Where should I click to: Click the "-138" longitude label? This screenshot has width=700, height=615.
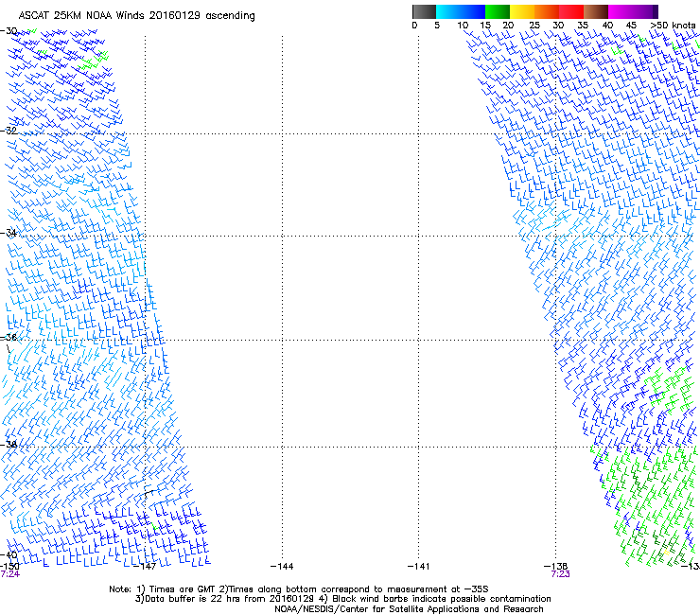pos(556,566)
